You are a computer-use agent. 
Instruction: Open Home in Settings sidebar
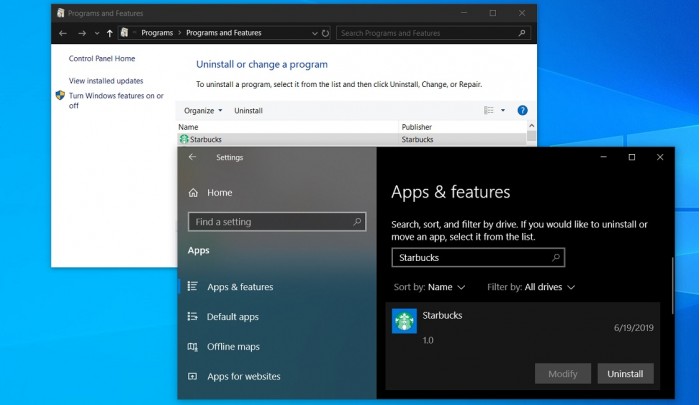[x=219, y=192]
